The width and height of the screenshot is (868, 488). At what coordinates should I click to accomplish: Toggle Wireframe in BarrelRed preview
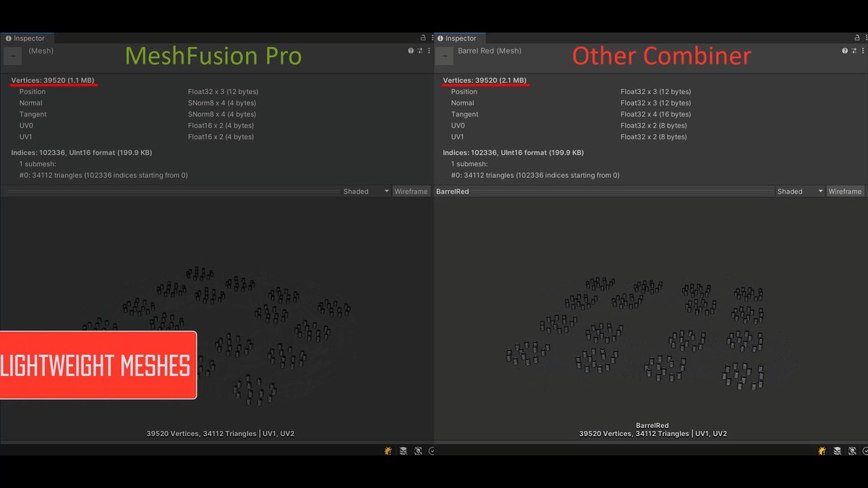[845, 192]
